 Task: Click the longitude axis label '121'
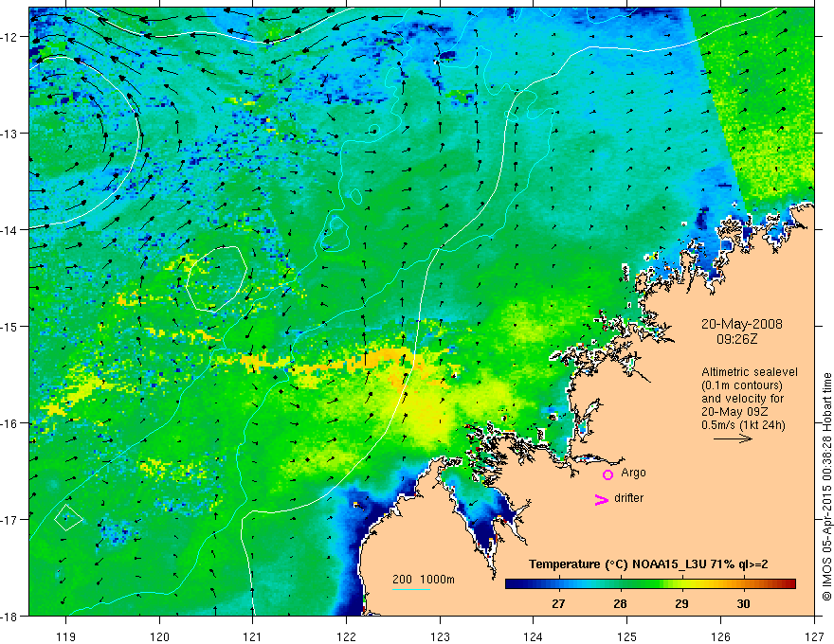(x=253, y=636)
